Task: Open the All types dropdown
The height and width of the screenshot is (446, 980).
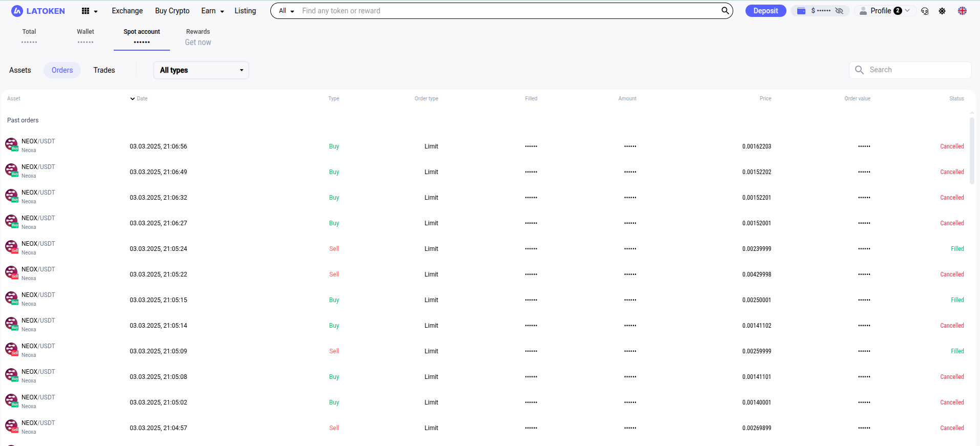Action: click(201, 70)
